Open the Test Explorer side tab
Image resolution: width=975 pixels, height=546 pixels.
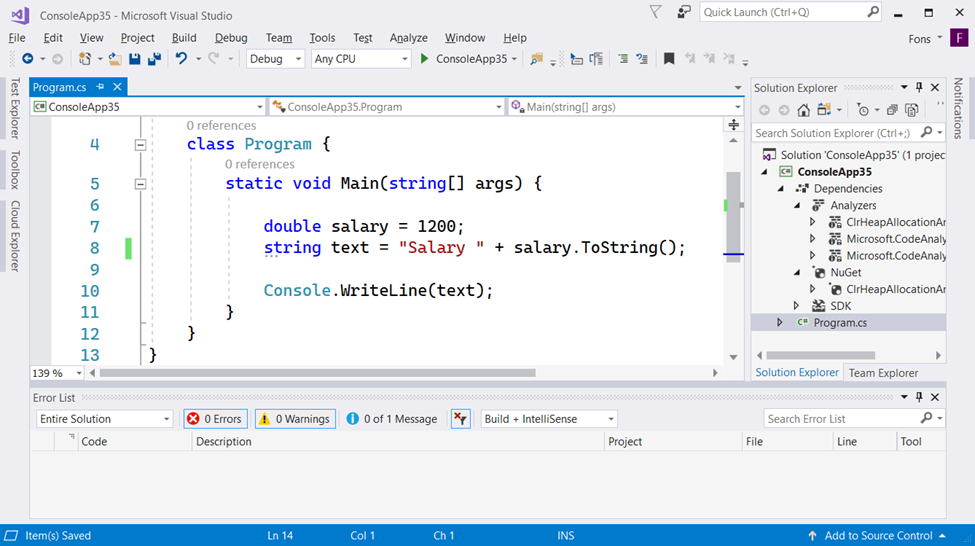pyautogui.click(x=15, y=108)
